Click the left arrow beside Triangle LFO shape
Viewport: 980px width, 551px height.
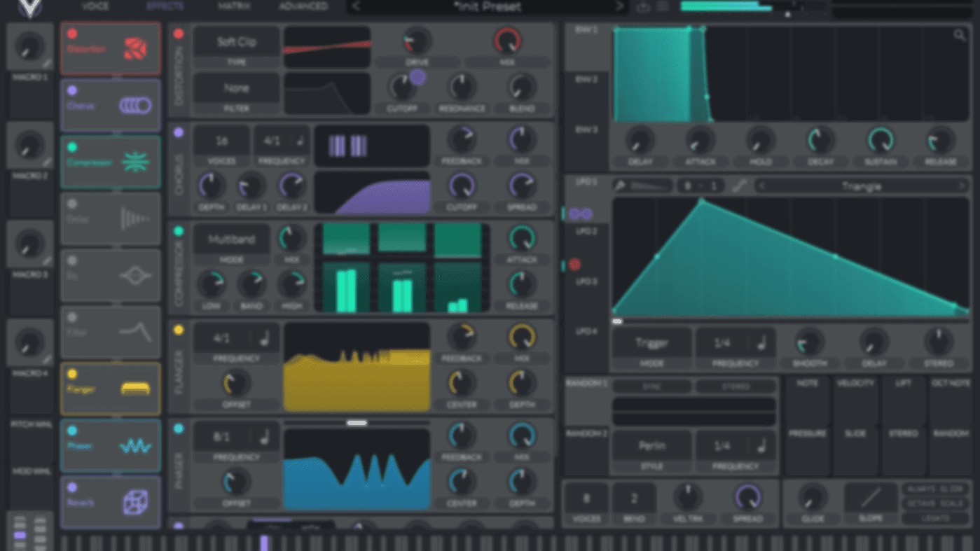point(762,186)
